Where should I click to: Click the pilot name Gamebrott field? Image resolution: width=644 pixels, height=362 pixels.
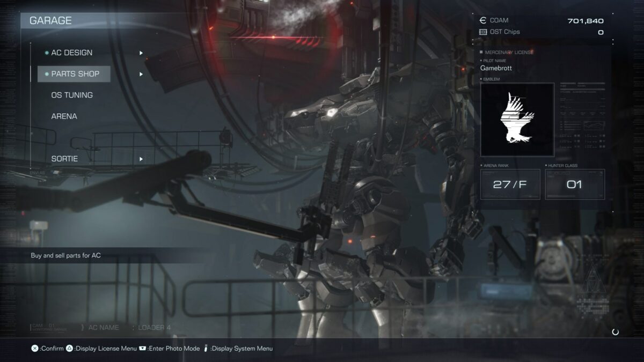point(497,68)
